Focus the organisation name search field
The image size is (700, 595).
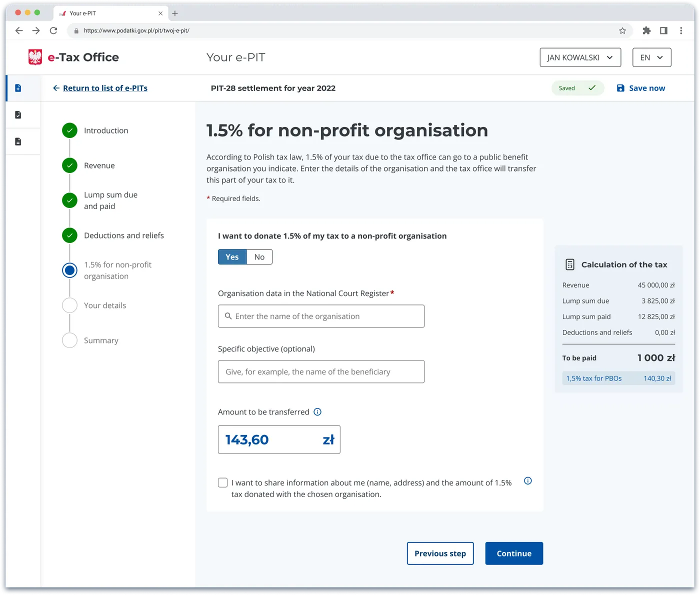click(x=321, y=316)
